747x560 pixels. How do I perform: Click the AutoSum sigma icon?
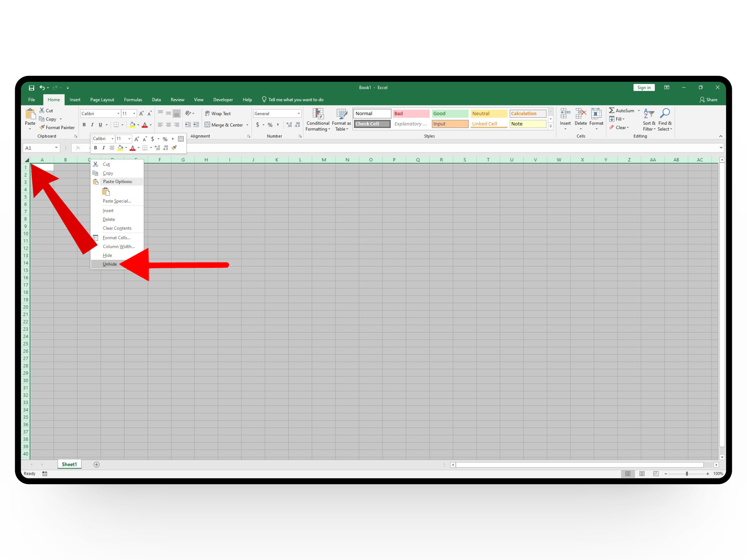pos(612,110)
